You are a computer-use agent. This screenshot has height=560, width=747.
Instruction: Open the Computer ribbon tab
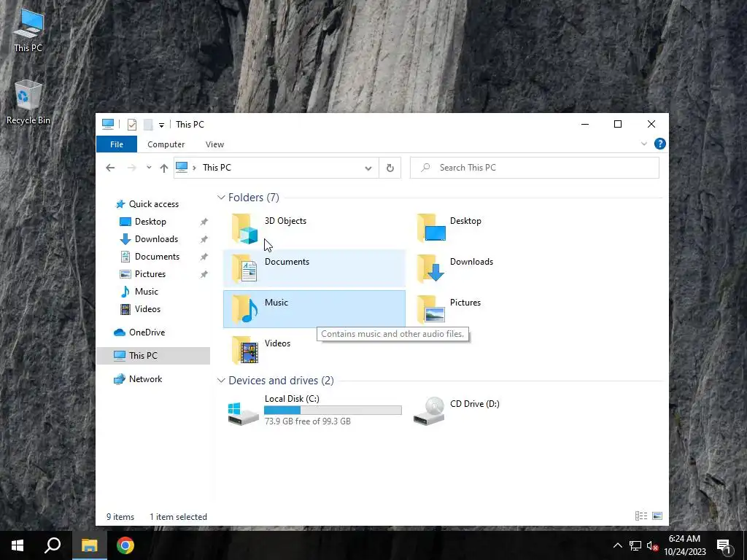coord(166,144)
